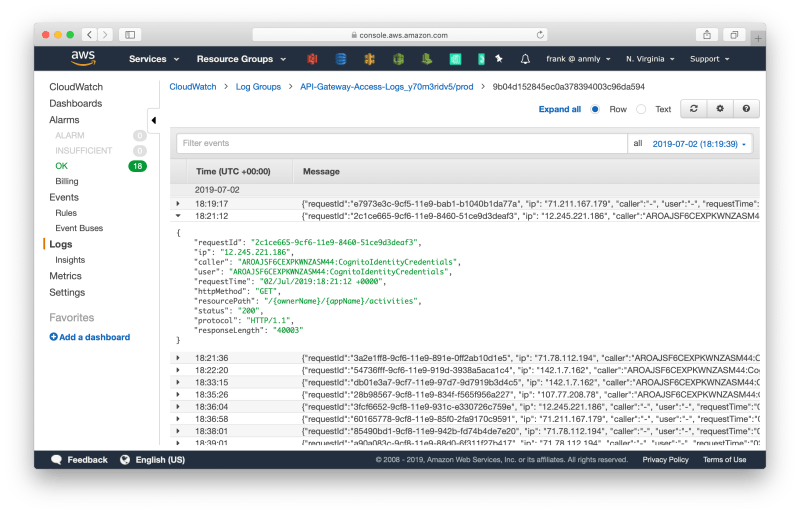Select the Row view radio button
800x514 pixels.
click(x=595, y=109)
